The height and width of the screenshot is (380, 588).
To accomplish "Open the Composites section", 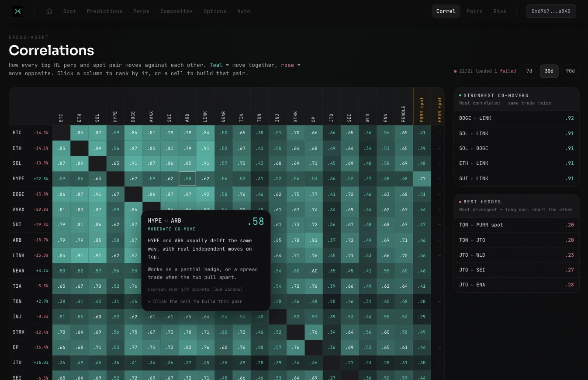I will pyautogui.click(x=176, y=11).
